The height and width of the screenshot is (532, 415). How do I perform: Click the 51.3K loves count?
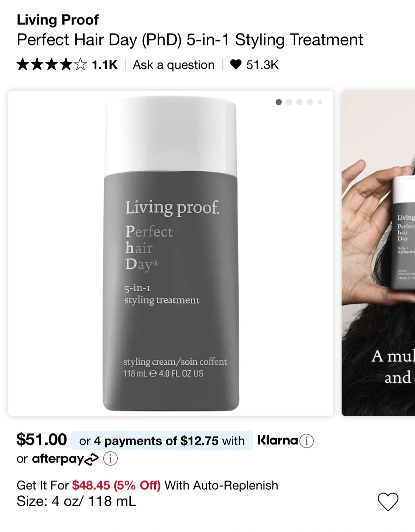[262, 65]
